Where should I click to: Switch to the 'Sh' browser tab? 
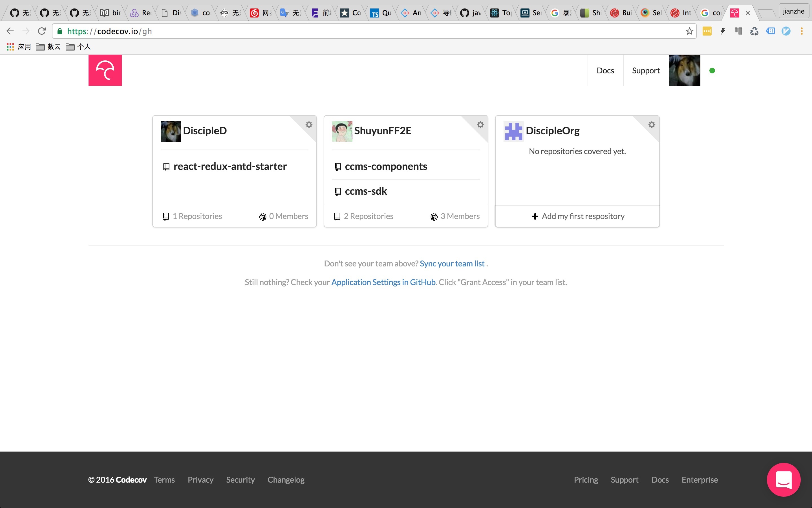tap(591, 13)
